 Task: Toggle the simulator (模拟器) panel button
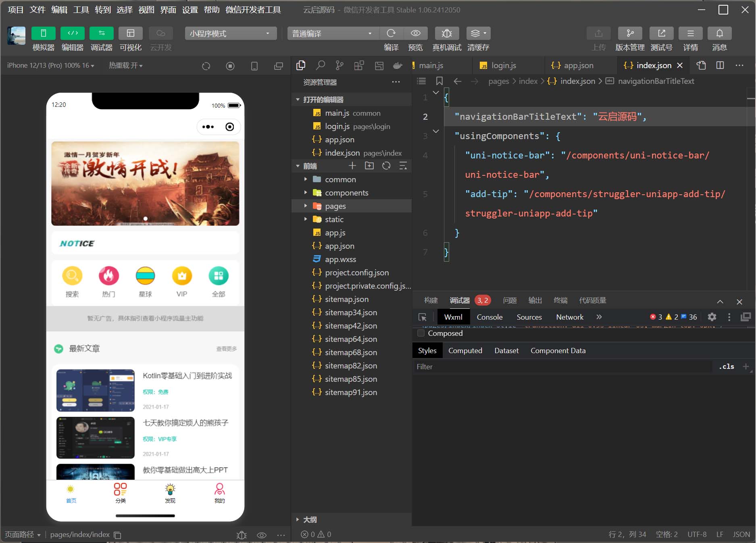click(43, 33)
